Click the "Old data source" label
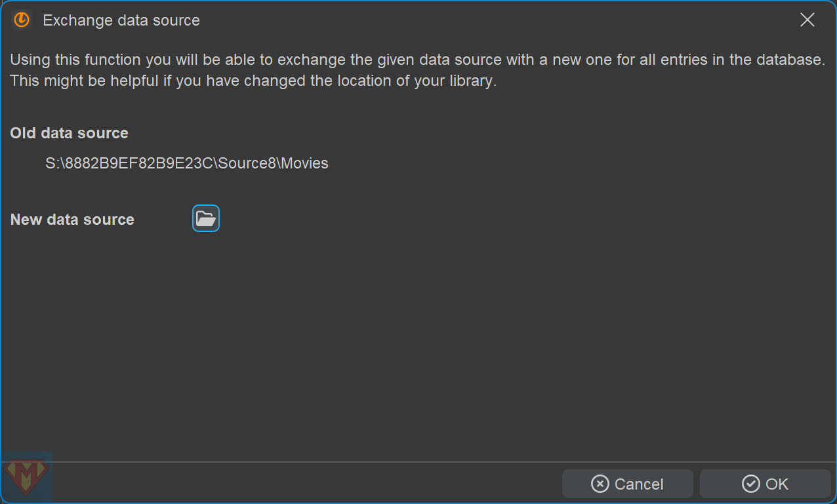 69,133
